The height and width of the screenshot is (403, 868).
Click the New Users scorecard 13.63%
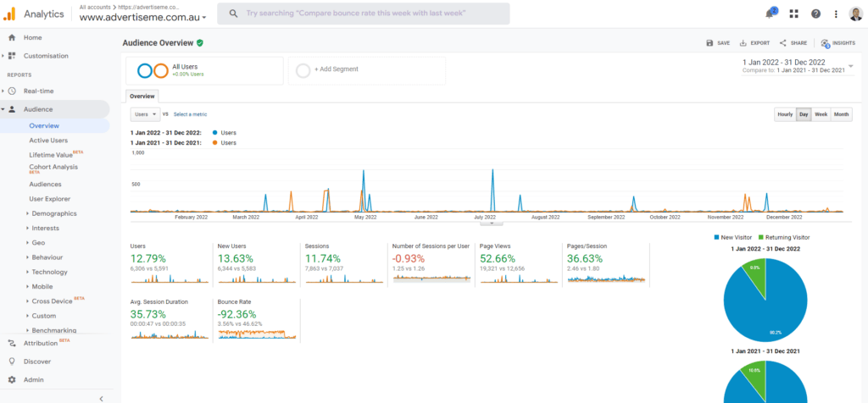257,263
